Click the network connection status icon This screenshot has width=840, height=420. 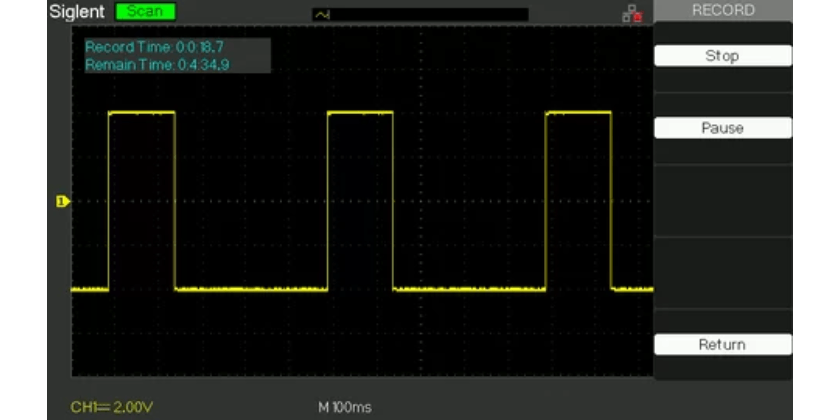(x=631, y=13)
